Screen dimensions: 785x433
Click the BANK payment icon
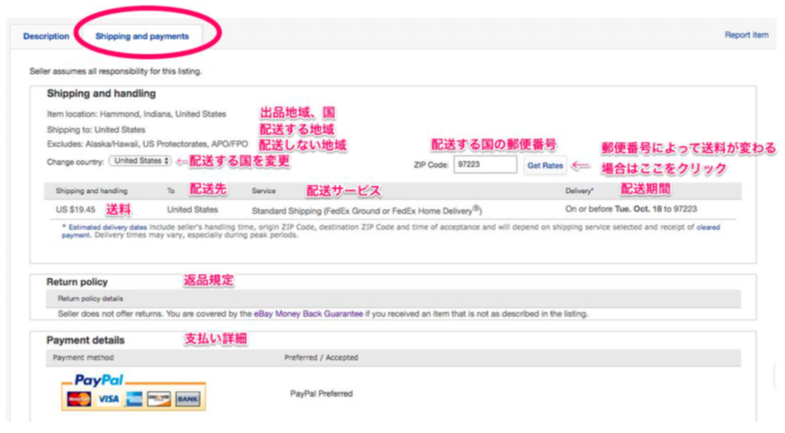coord(187,398)
